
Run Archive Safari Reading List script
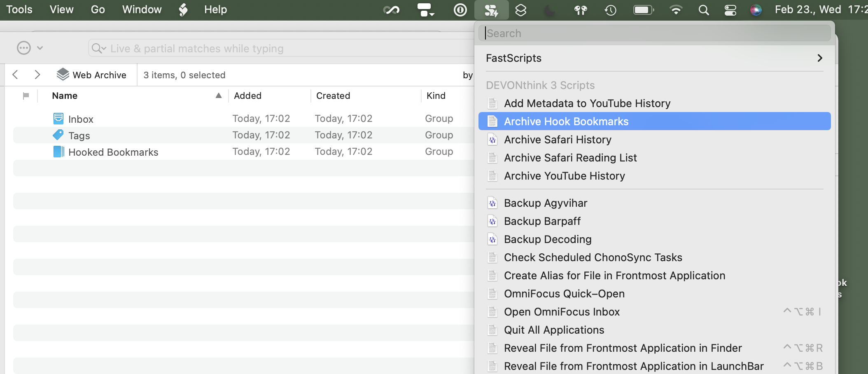click(x=655, y=158)
